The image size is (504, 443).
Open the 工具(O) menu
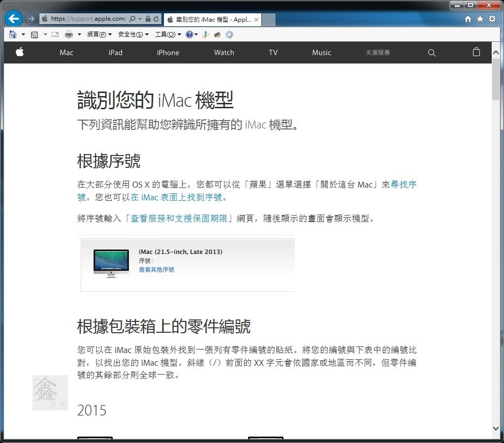click(x=168, y=34)
